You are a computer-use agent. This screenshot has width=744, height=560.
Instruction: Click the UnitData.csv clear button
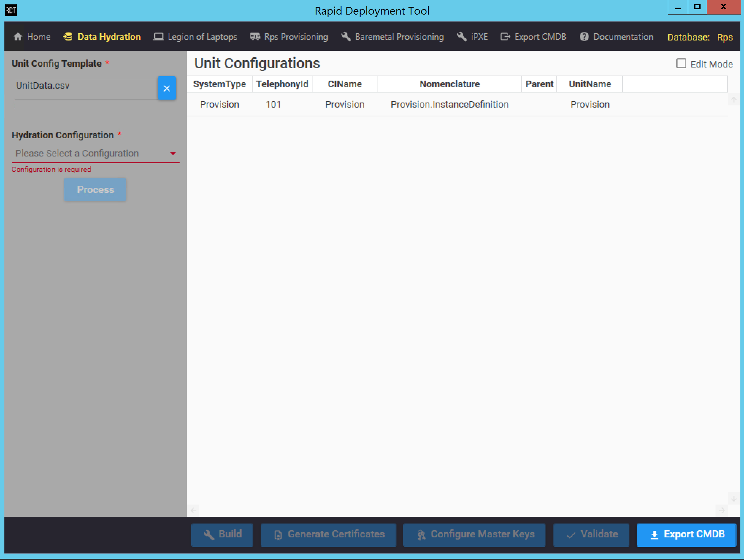167,88
